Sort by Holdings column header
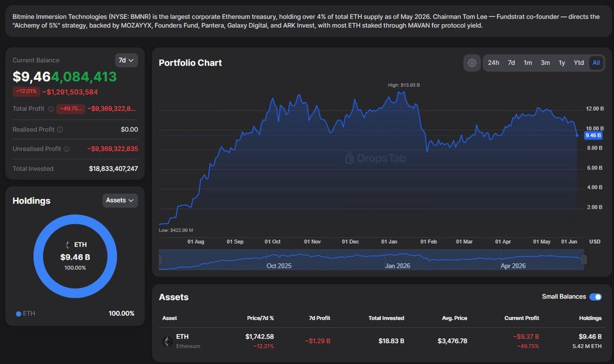614x364 pixels. tap(590, 318)
